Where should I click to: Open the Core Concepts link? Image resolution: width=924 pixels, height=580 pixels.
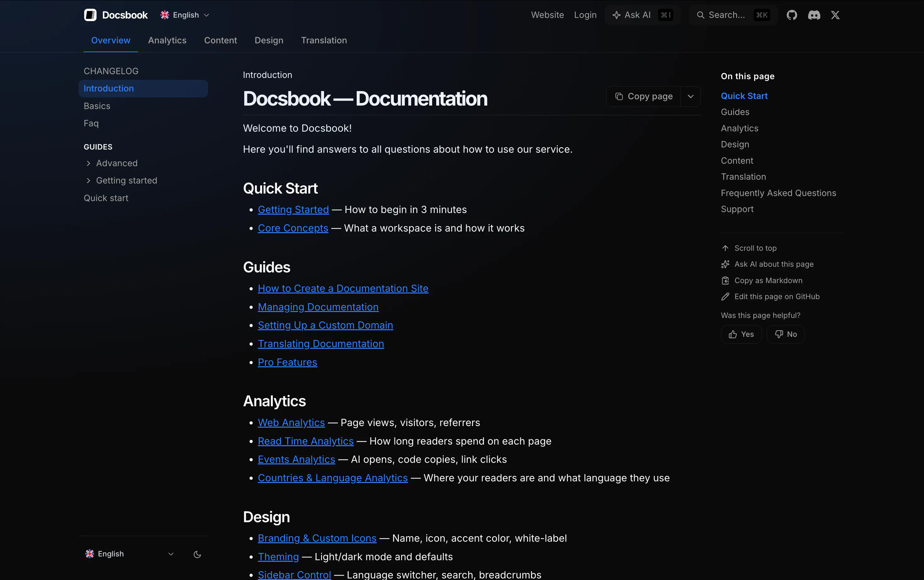coord(293,228)
